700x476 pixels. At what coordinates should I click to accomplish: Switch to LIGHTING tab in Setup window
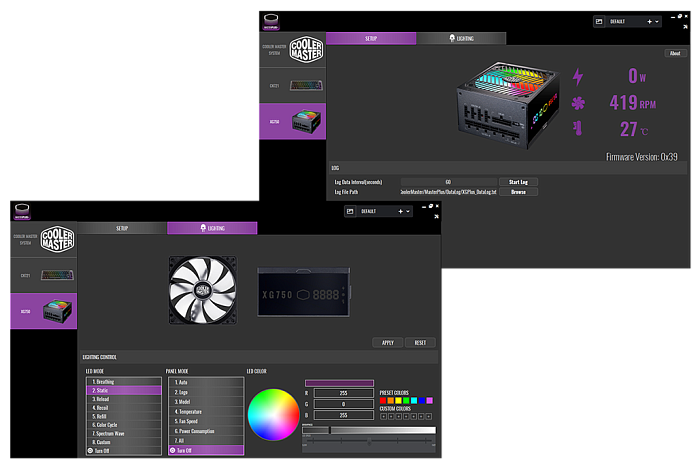461,38
